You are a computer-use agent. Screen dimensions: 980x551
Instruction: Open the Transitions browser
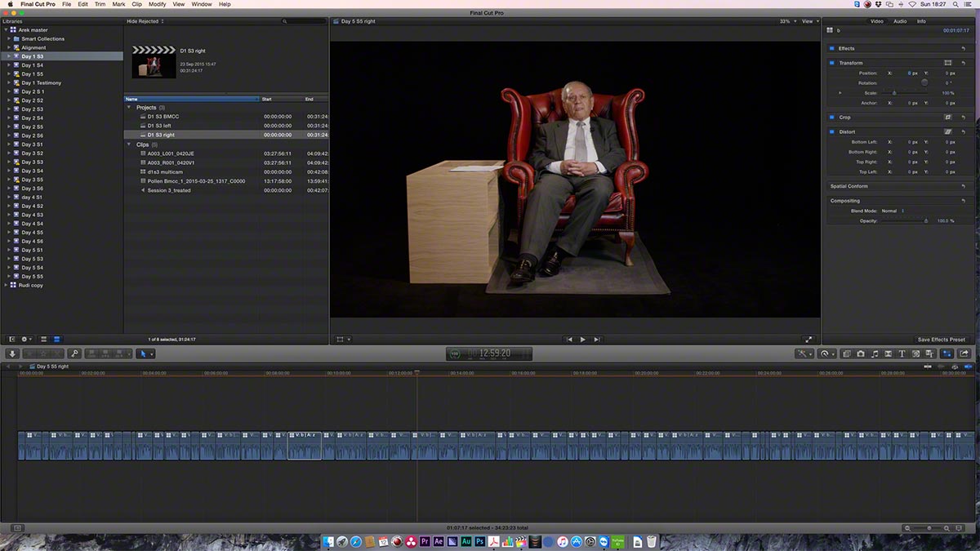[889, 353]
